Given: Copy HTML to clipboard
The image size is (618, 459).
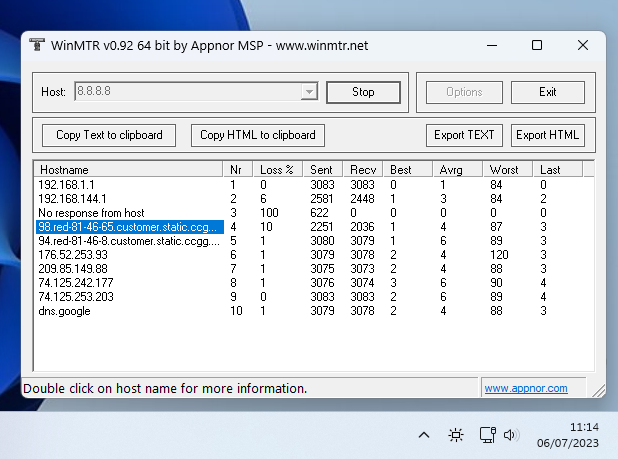Looking at the screenshot, I should tap(257, 135).
